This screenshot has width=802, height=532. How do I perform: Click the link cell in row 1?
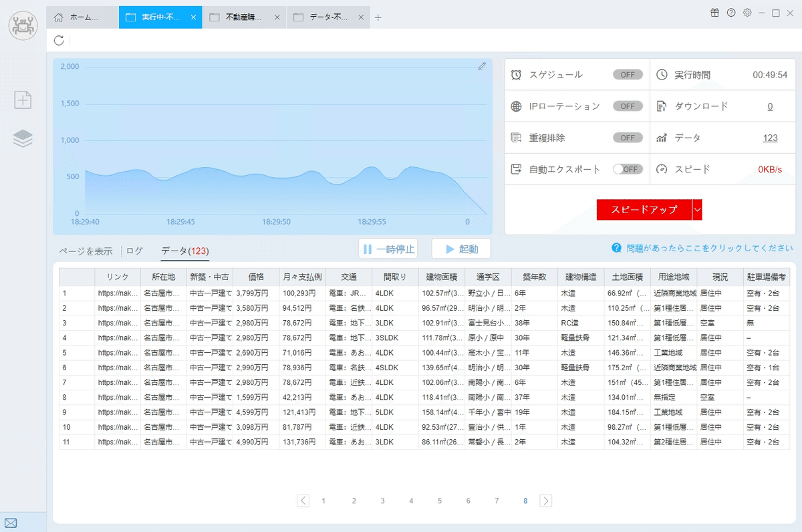117,293
